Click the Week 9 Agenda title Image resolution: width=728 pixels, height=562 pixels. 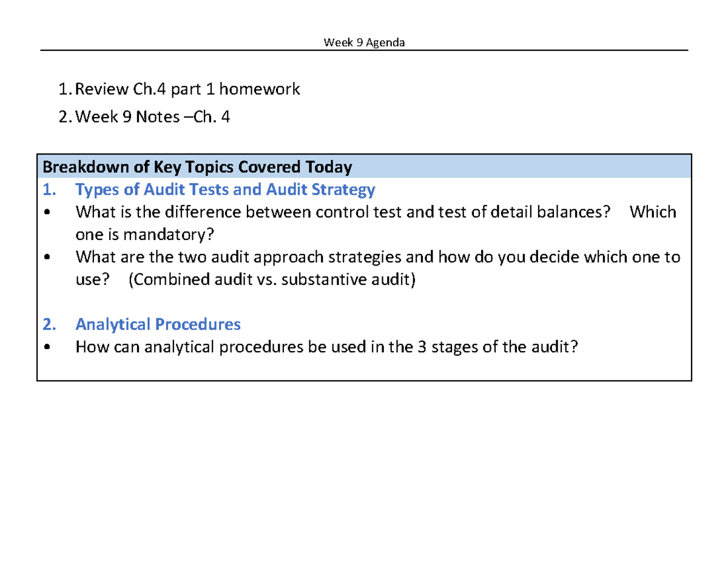(x=364, y=42)
